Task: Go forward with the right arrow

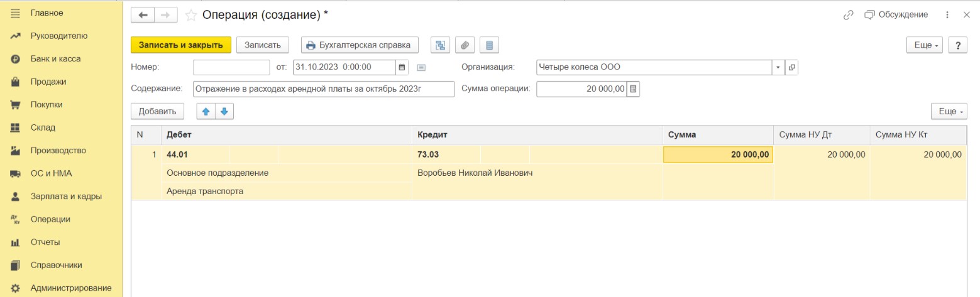Action: click(x=165, y=14)
